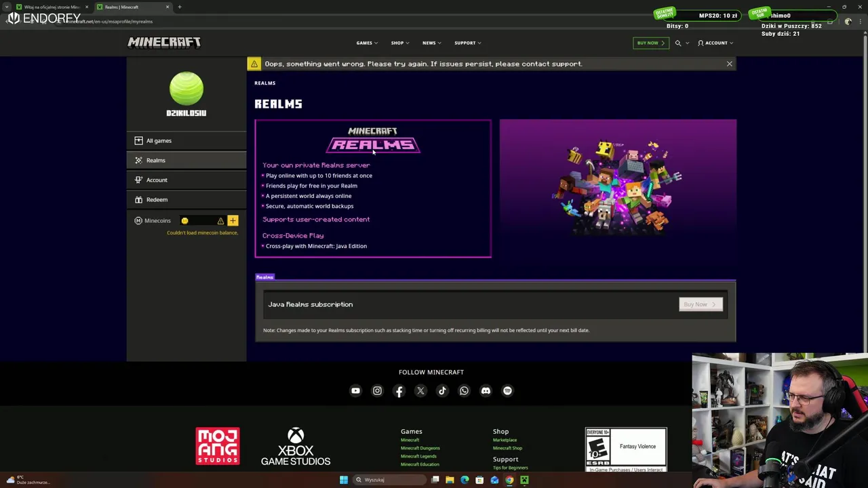Click the warning triangle in error banner
This screenshot has width=868, height=488.
(254, 64)
